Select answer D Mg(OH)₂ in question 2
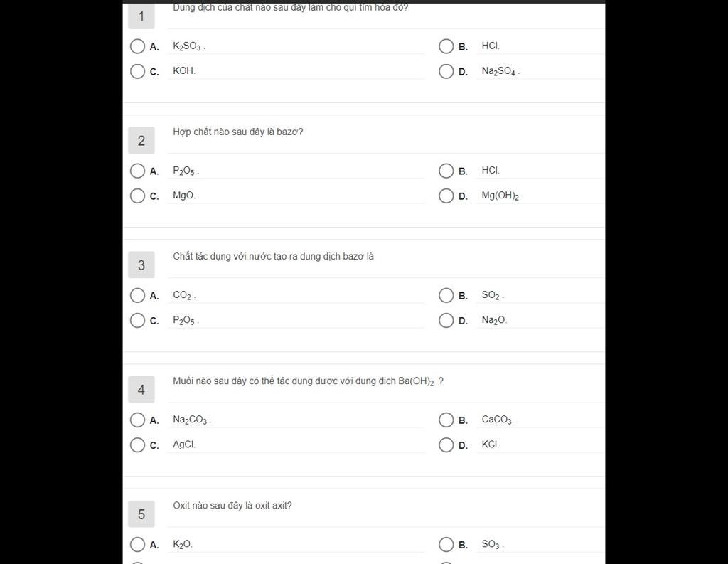 [x=446, y=196]
